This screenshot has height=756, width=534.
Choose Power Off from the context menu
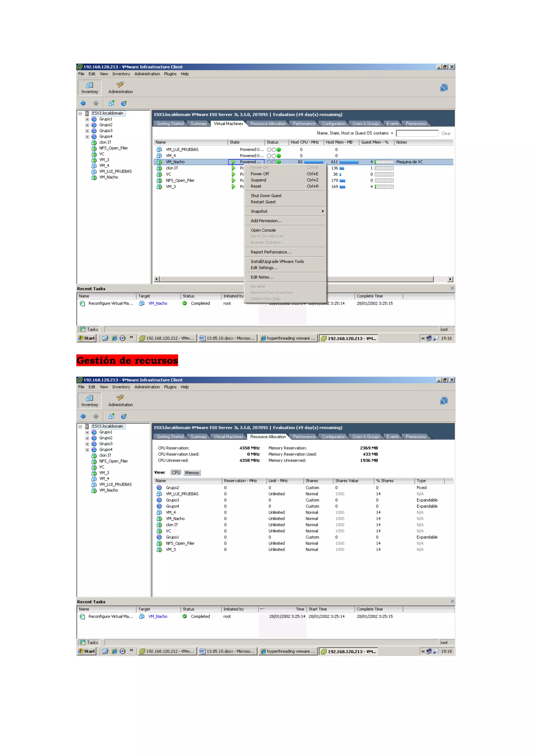pos(260,174)
